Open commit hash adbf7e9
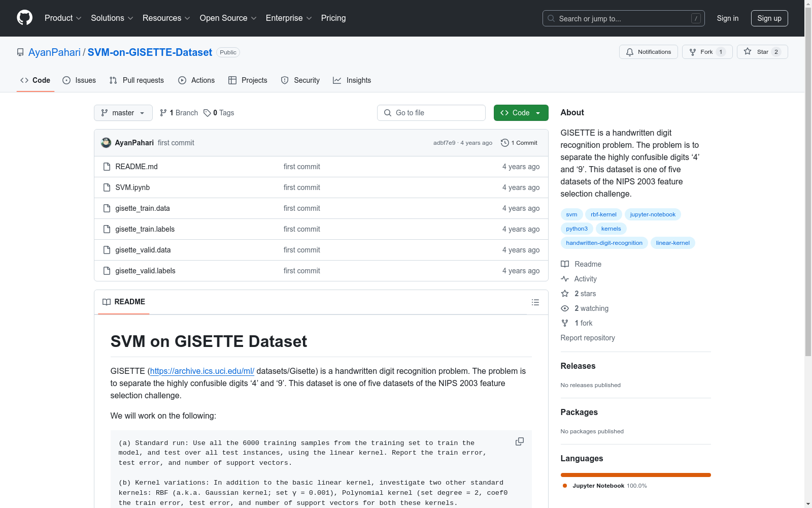The height and width of the screenshot is (508, 812). [444, 143]
